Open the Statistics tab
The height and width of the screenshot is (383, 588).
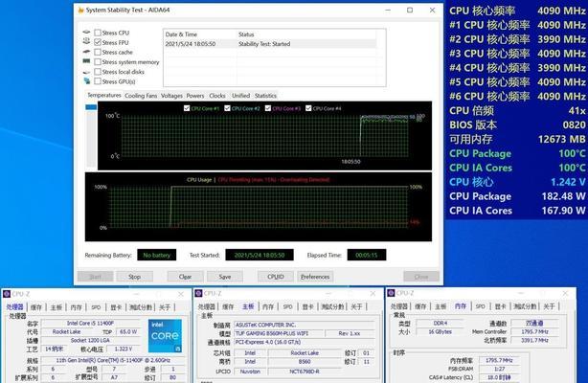point(265,96)
